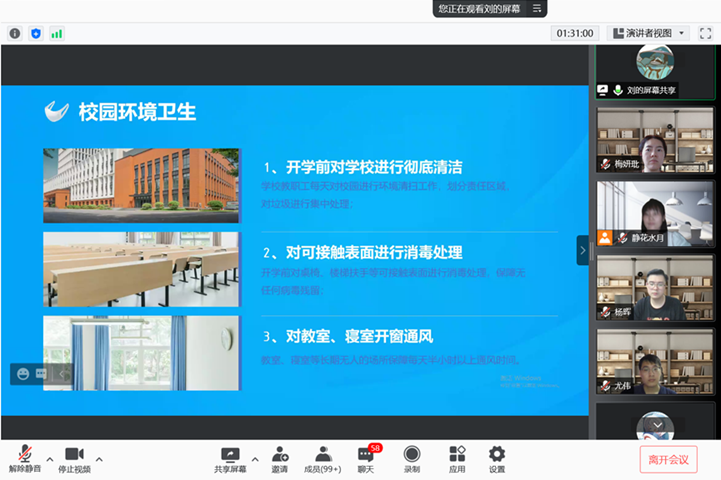Expand the audio options arrow beside microphone
This screenshot has width=721, height=480.
49,459
